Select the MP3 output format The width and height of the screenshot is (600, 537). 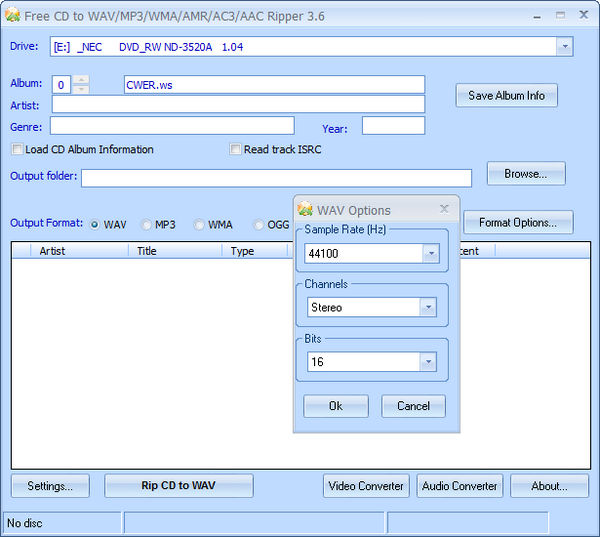tap(147, 225)
